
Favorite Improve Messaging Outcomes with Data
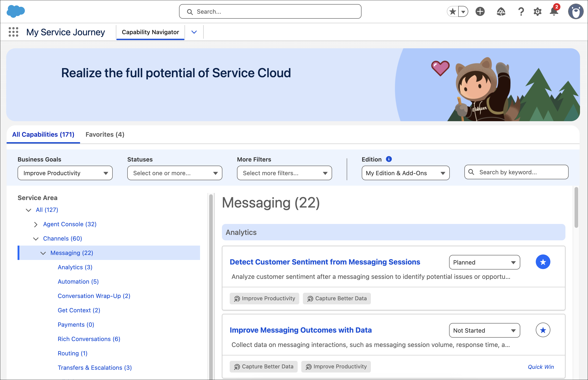[543, 330]
